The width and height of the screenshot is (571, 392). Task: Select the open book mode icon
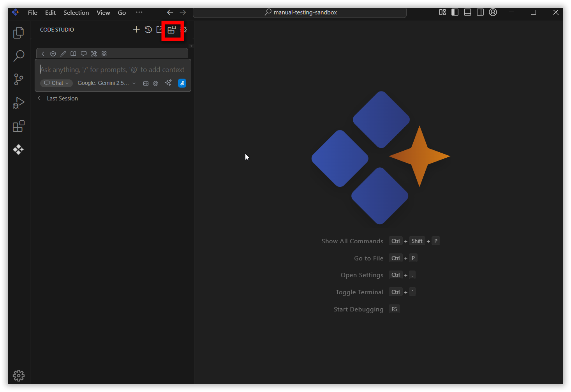point(73,54)
